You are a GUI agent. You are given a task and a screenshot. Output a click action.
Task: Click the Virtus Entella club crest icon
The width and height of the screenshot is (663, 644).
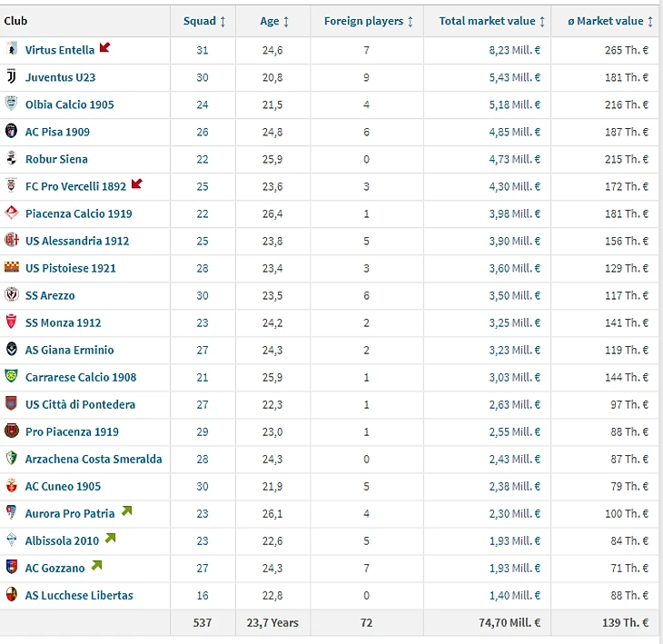pyautogui.click(x=12, y=49)
